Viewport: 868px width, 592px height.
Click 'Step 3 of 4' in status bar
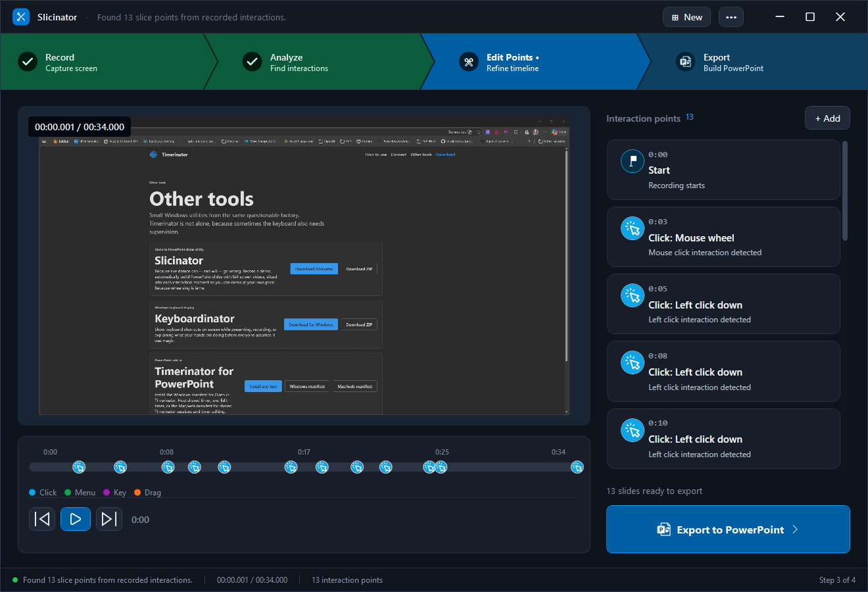[837, 580]
